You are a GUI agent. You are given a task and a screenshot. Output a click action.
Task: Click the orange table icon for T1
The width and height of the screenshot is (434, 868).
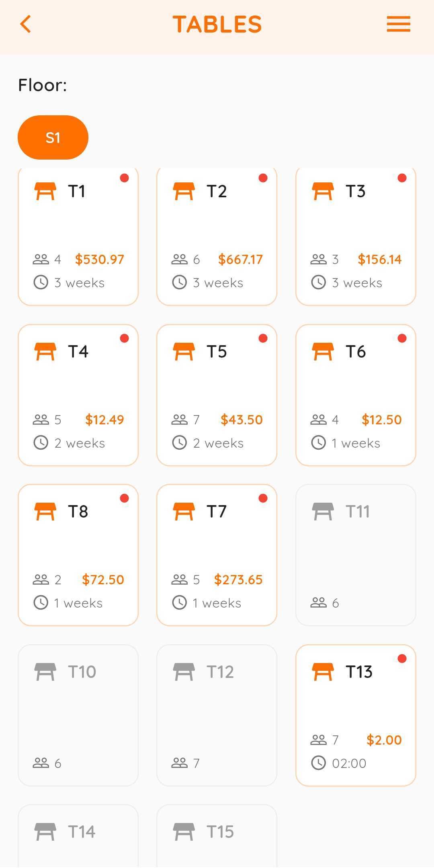[x=45, y=191]
